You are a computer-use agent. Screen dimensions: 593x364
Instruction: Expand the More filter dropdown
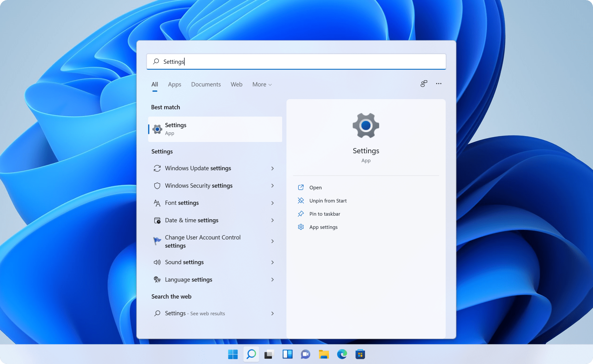click(x=262, y=84)
